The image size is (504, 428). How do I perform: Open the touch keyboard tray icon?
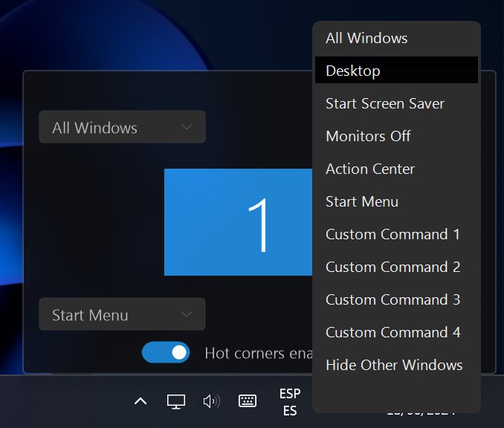pyautogui.click(x=248, y=401)
